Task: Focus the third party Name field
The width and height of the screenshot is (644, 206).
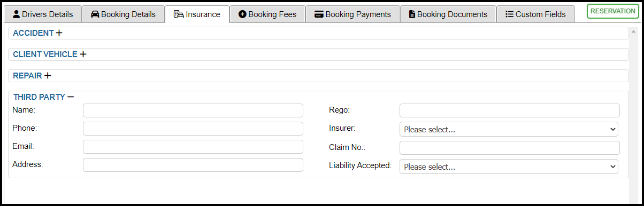Action: point(193,110)
